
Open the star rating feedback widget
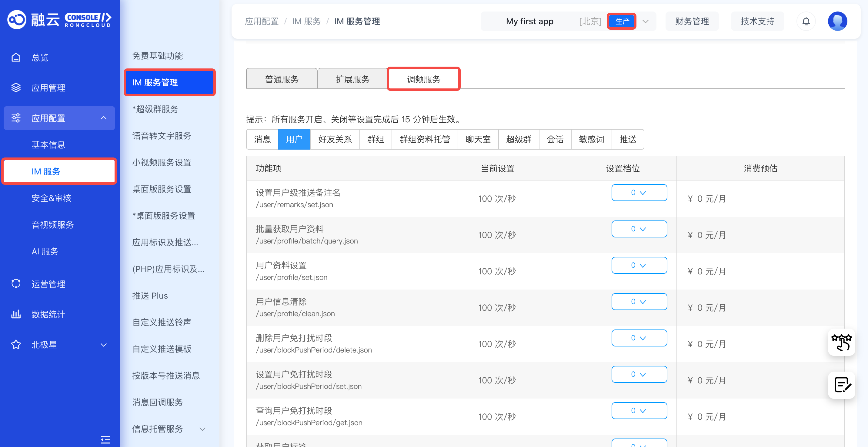841,342
